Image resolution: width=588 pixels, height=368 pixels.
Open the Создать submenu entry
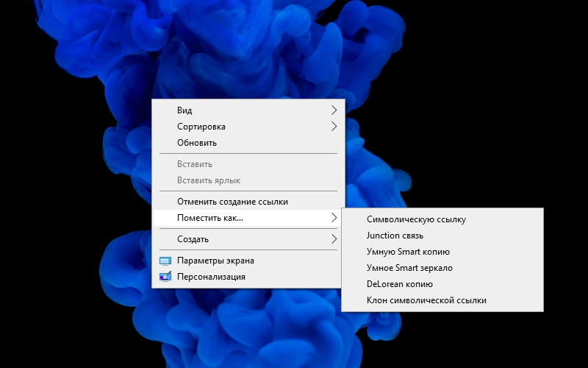point(248,239)
